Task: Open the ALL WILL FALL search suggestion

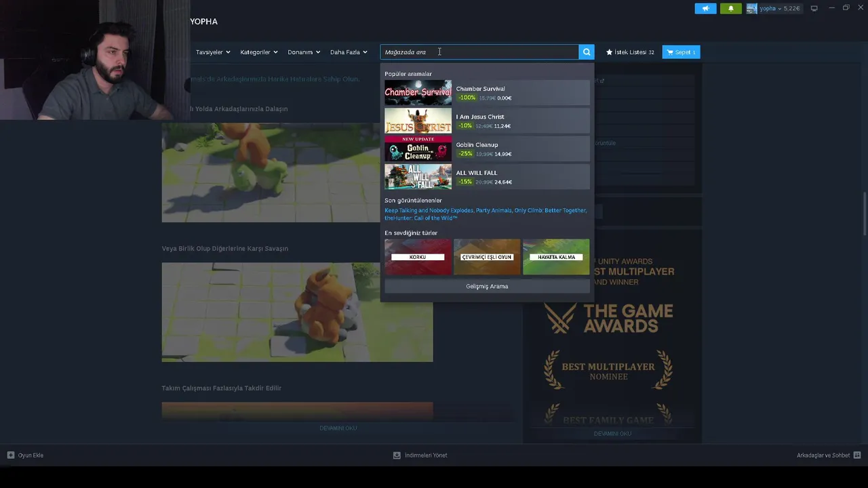Action: [487, 177]
